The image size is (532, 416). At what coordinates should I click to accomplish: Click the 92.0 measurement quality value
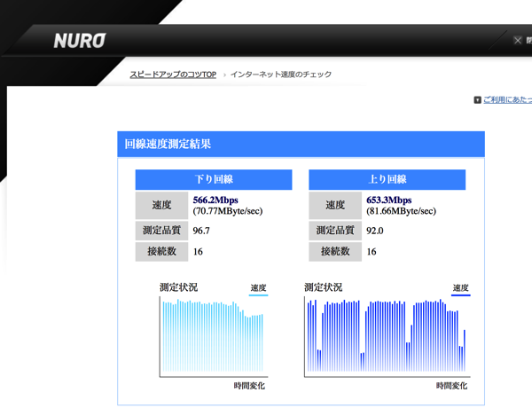coord(374,231)
